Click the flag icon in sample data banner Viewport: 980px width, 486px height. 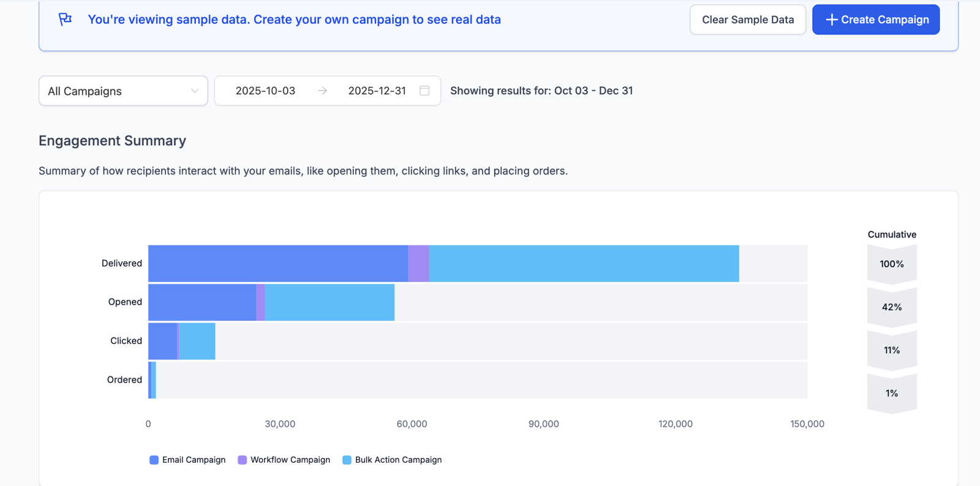point(65,20)
